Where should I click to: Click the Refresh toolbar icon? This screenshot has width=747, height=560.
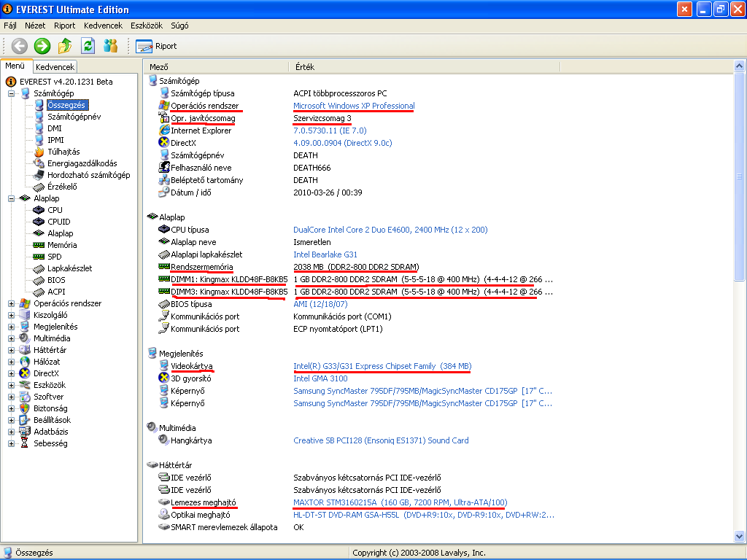click(88, 46)
